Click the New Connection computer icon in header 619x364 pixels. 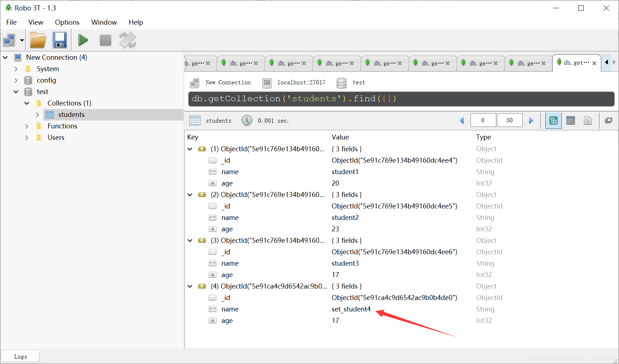(x=195, y=83)
